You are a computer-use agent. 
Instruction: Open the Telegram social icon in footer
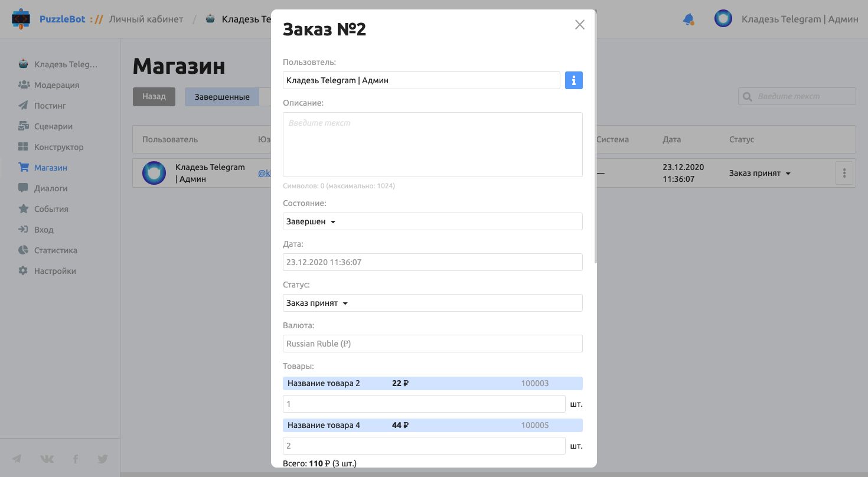pyautogui.click(x=17, y=459)
